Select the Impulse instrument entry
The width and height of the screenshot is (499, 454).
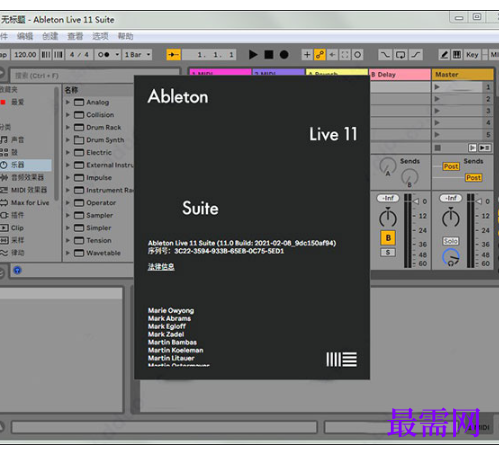[99, 178]
